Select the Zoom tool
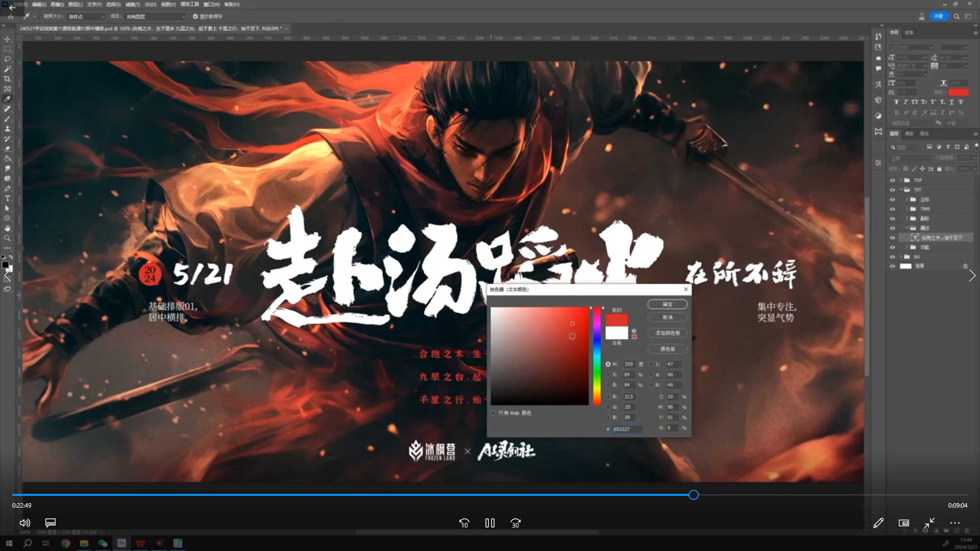Viewport: 980px width, 551px height. (x=7, y=238)
